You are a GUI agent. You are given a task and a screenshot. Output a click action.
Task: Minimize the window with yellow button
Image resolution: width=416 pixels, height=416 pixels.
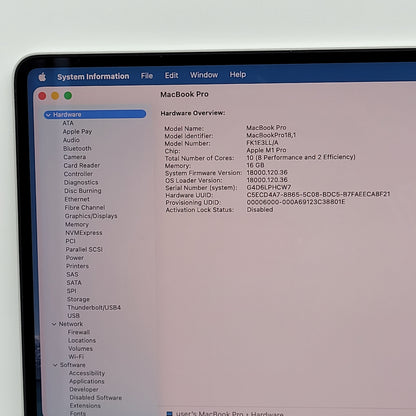point(55,96)
